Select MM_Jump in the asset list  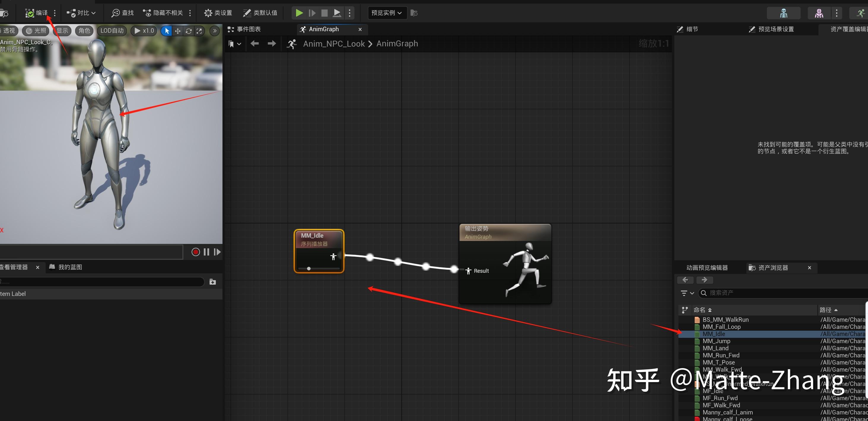(716, 341)
